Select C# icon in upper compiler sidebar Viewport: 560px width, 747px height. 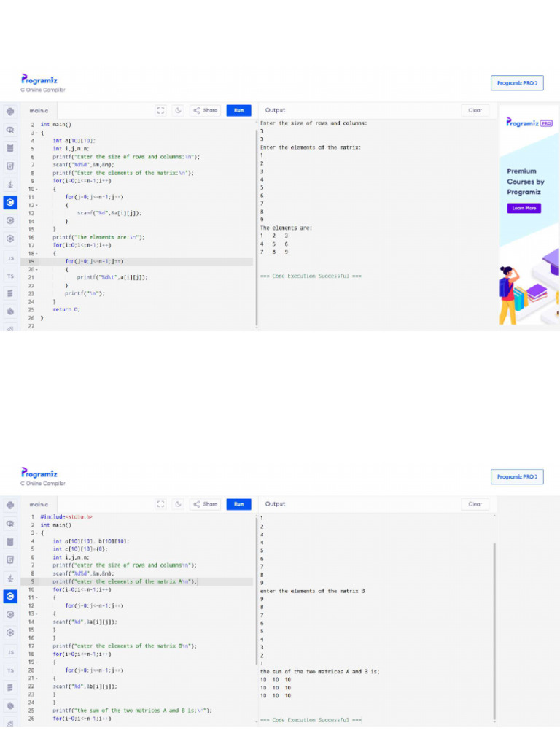10,239
